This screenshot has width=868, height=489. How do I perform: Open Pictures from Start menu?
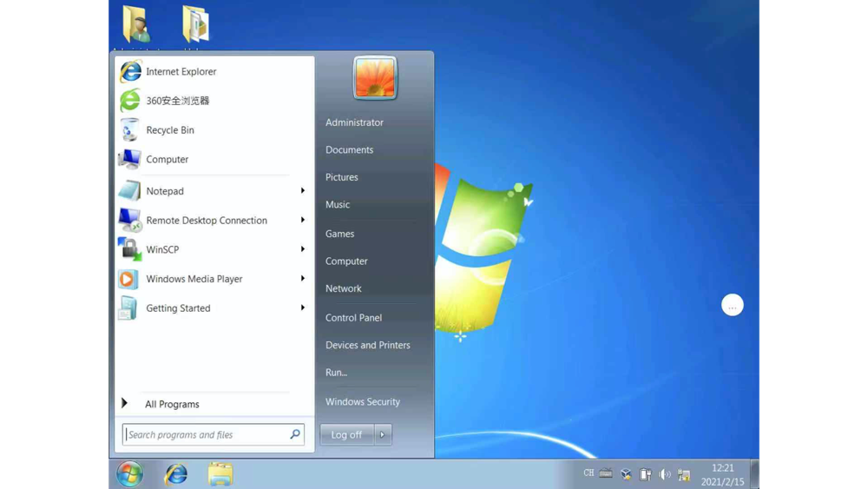point(341,177)
